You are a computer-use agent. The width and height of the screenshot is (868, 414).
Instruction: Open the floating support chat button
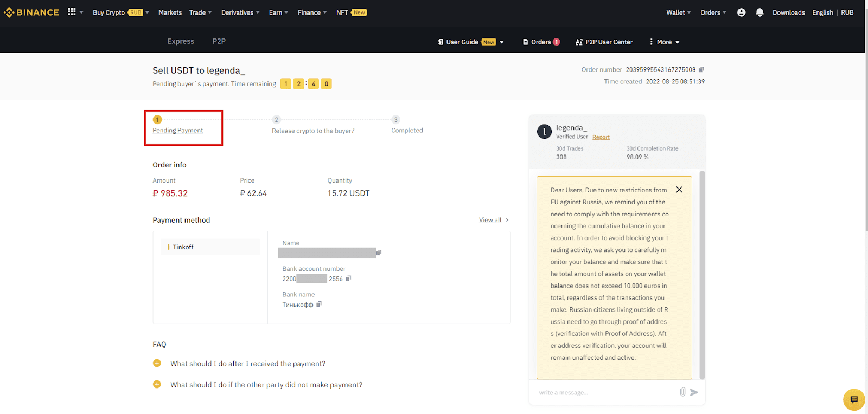(853, 400)
